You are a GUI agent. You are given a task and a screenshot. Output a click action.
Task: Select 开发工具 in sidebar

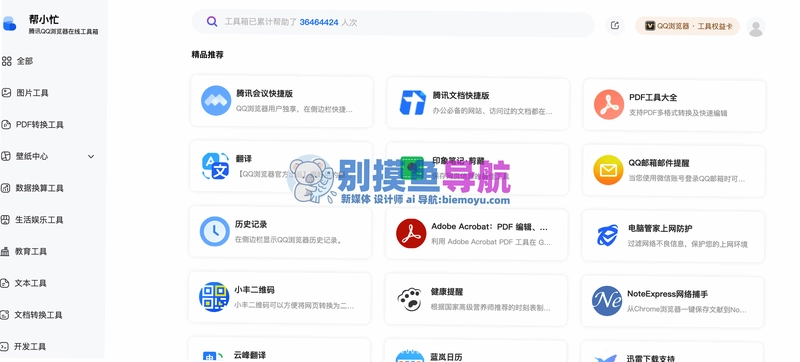click(x=23, y=347)
